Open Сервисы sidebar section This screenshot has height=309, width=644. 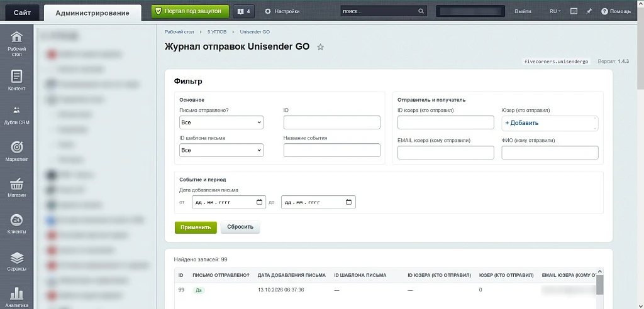(x=16, y=261)
